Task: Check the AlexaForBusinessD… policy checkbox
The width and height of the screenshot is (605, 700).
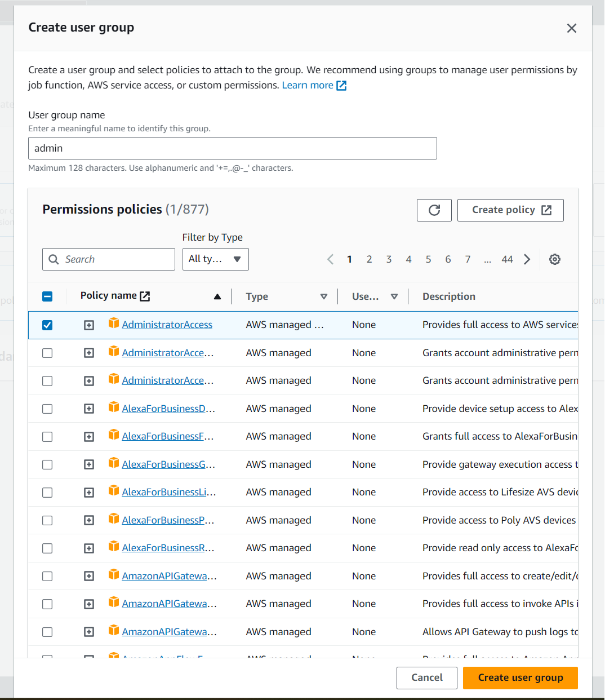Action: (x=47, y=409)
